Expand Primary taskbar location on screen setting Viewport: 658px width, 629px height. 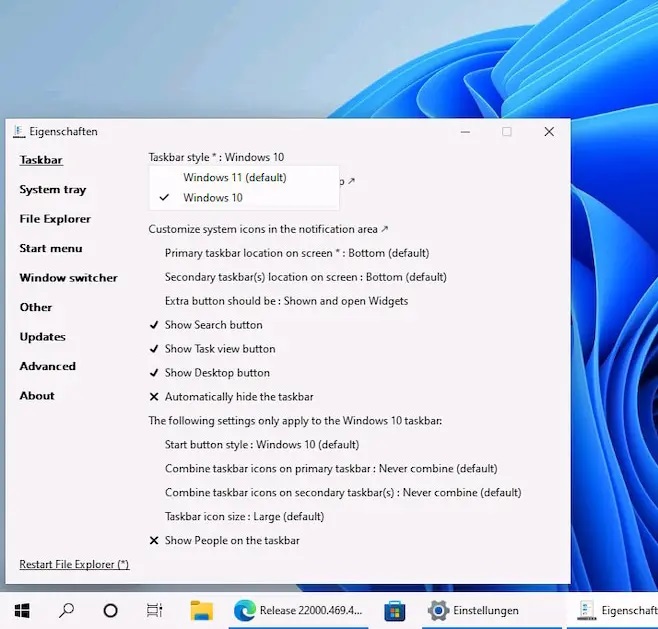pos(296,253)
